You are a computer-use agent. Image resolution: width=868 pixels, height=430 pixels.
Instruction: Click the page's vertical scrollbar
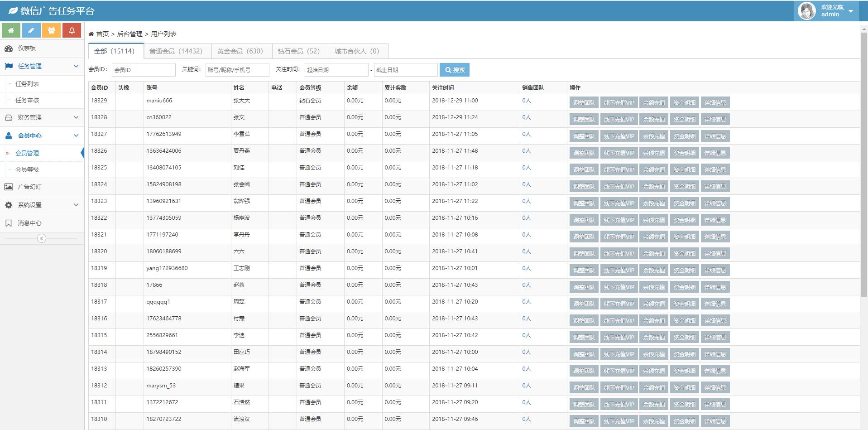[x=863, y=163]
